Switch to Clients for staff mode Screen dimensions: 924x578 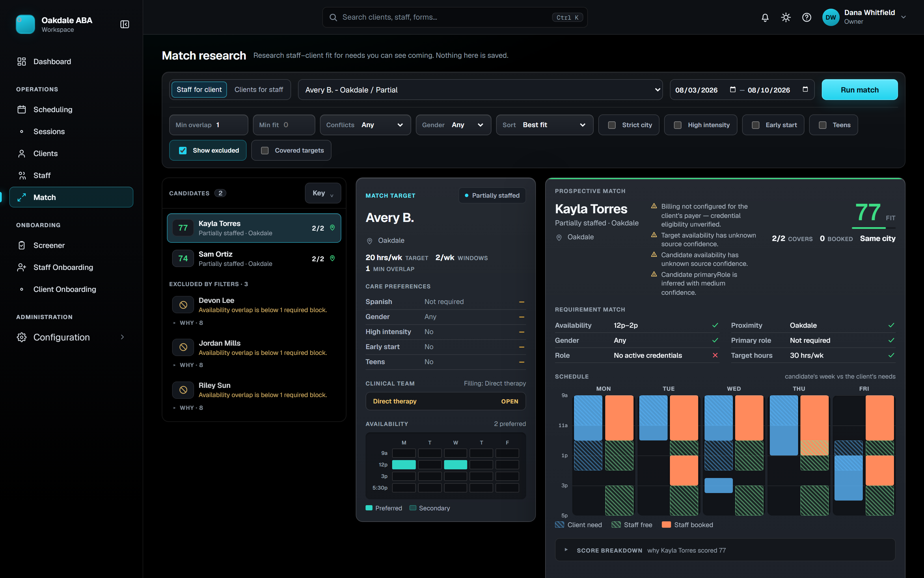(x=258, y=90)
